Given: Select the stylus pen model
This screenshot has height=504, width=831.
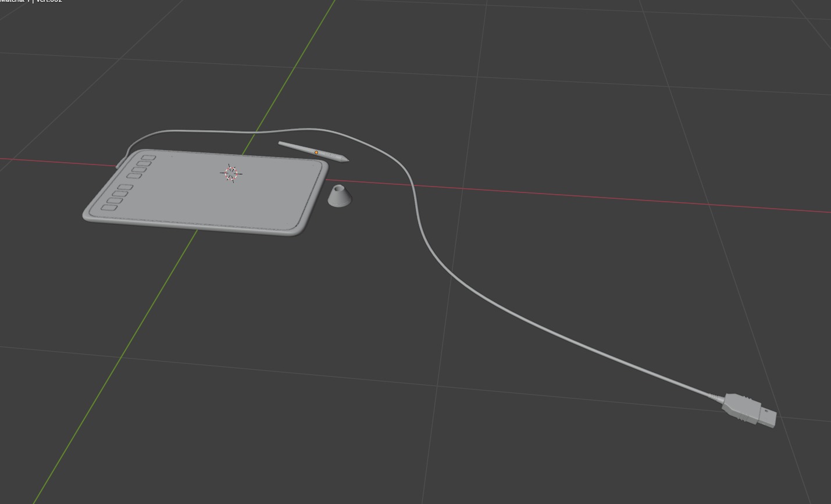Looking at the screenshot, I should point(313,151).
